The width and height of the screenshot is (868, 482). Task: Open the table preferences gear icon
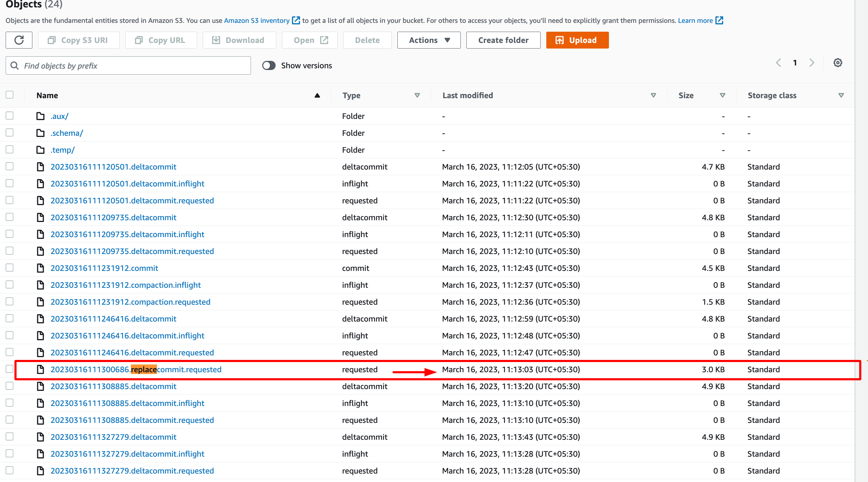(838, 63)
